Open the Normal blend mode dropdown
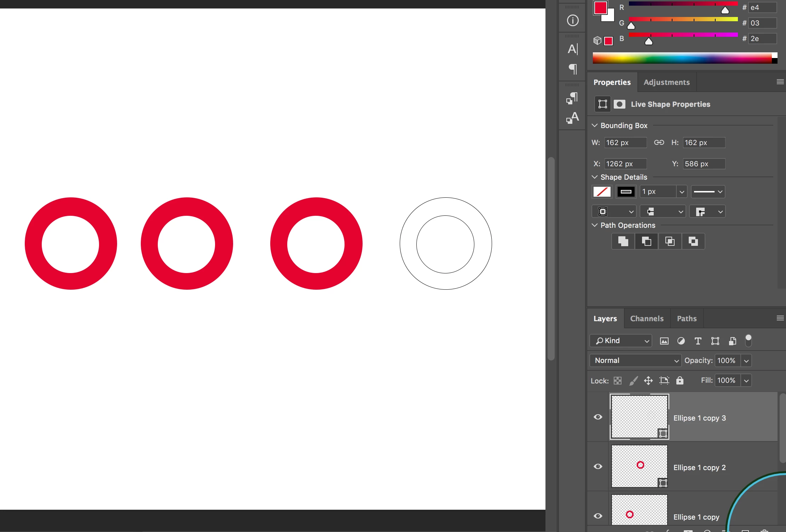The image size is (786, 532). pos(635,360)
